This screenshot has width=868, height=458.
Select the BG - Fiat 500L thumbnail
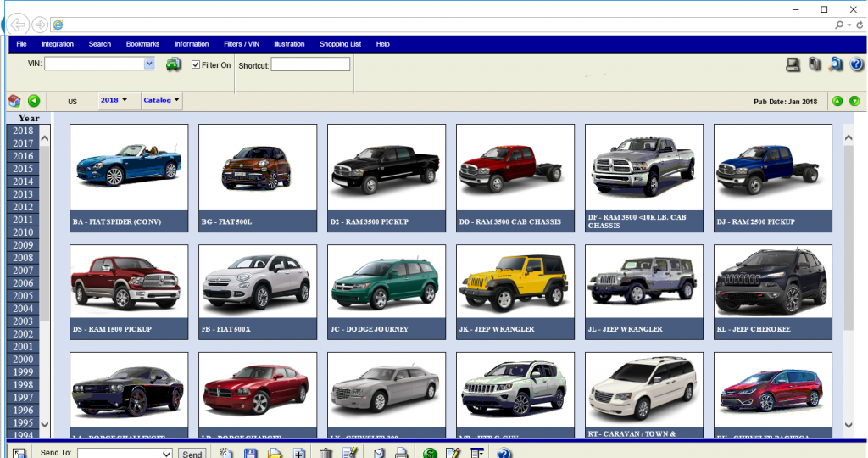(x=258, y=178)
